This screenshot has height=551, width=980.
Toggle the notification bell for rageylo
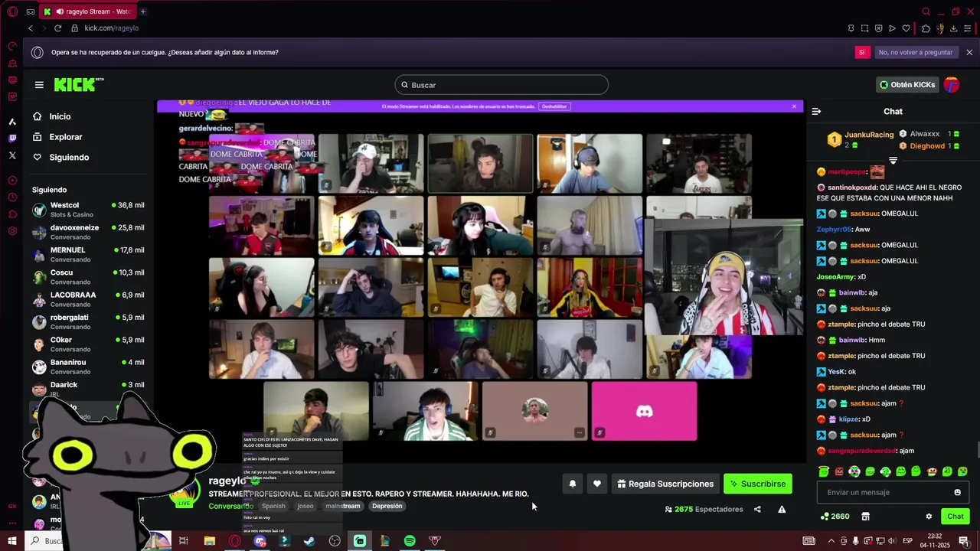pyautogui.click(x=572, y=484)
